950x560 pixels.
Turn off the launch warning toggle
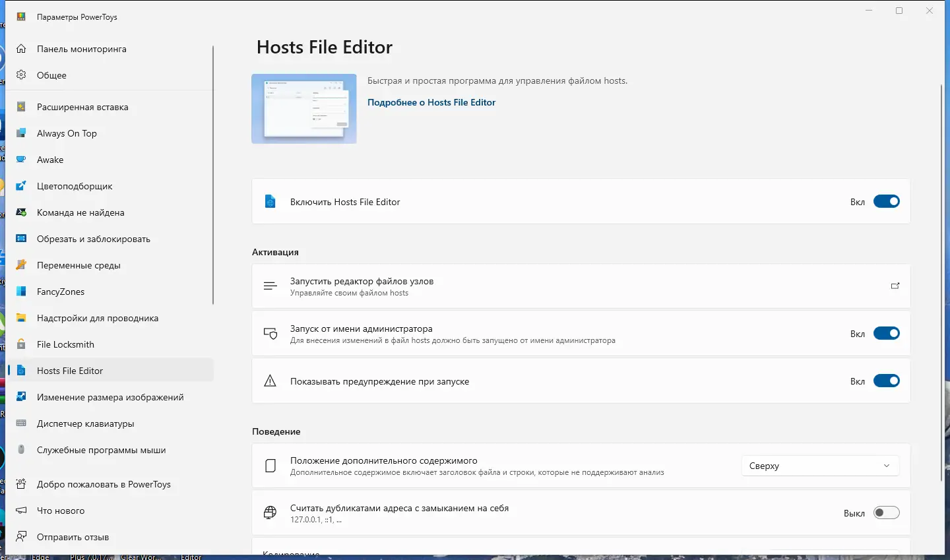tap(886, 381)
